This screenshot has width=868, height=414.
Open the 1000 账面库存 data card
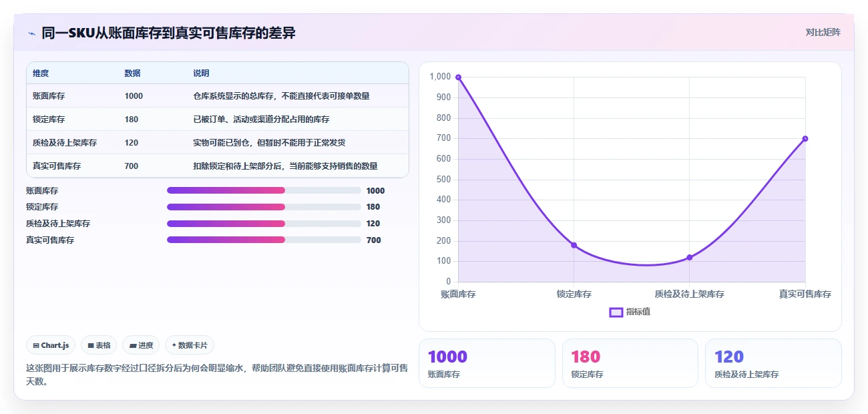tap(487, 363)
